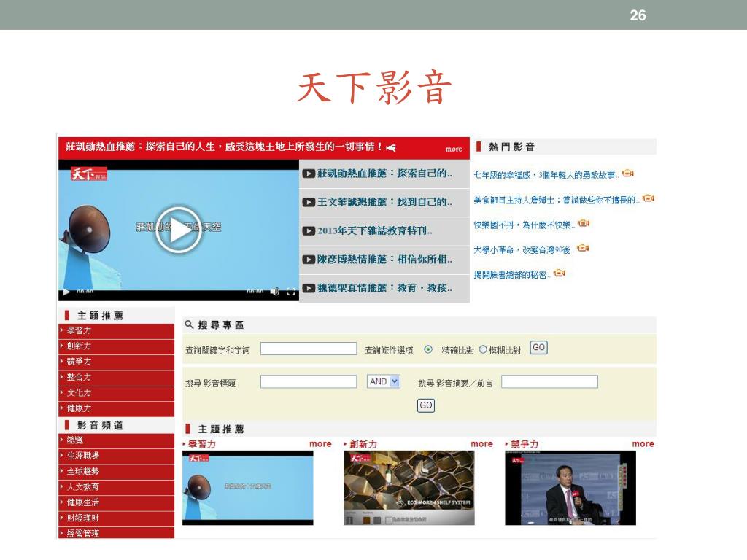Image resolution: width=747 pixels, height=560 pixels.
Task: Click camera icon next to 揭開臉書總部的秘密 link
Action: tap(560, 273)
